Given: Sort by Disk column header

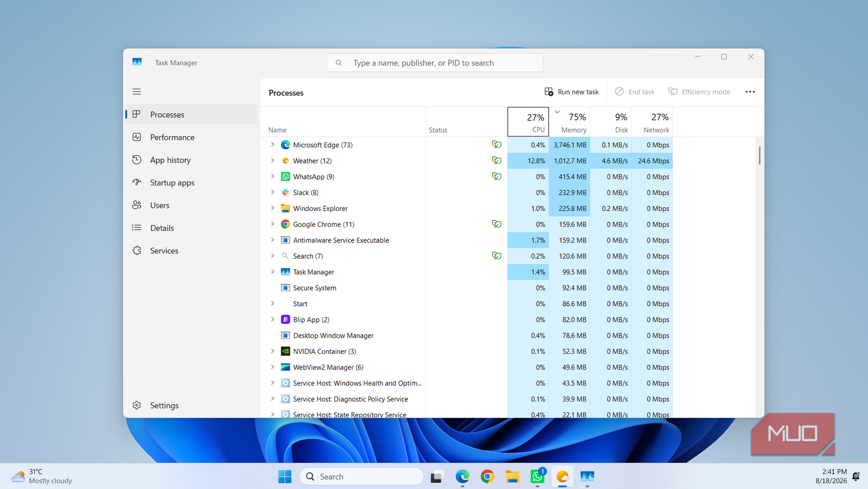Looking at the screenshot, I should click(x=611, y=122).
